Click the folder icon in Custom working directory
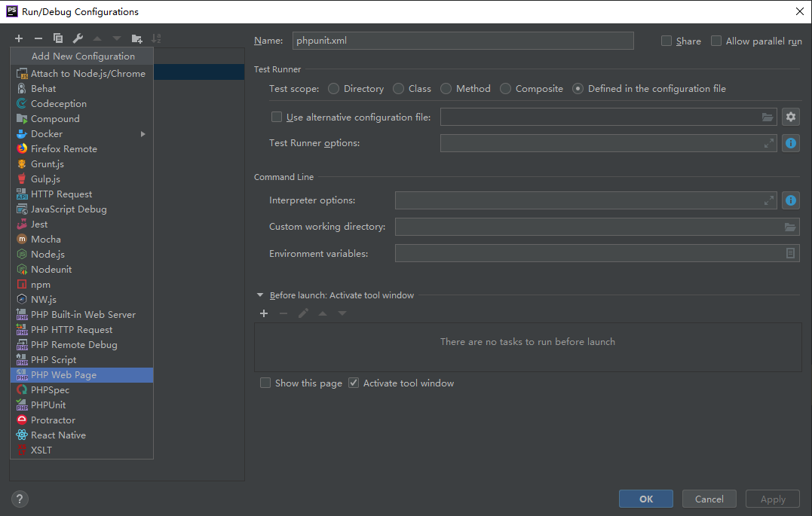 790,227
